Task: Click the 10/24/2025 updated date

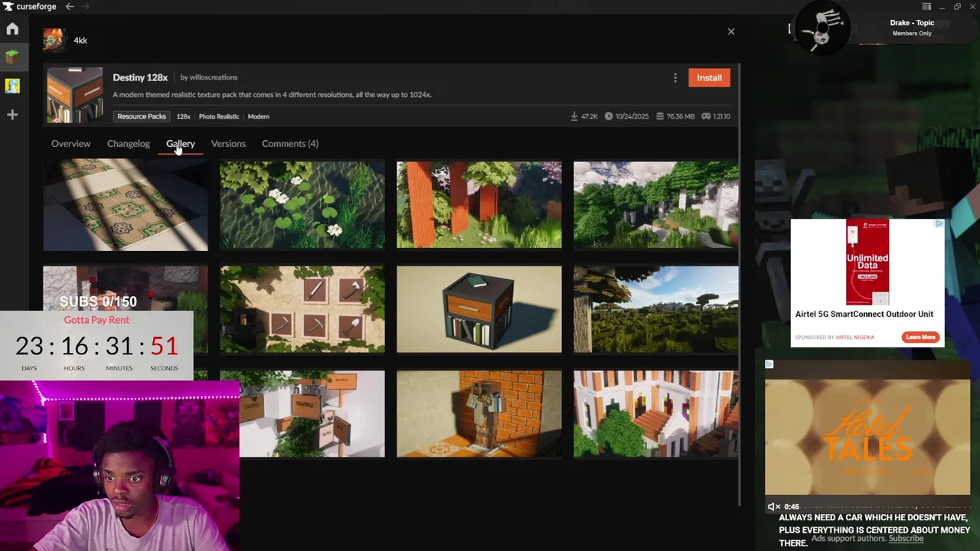Action: 632,116
